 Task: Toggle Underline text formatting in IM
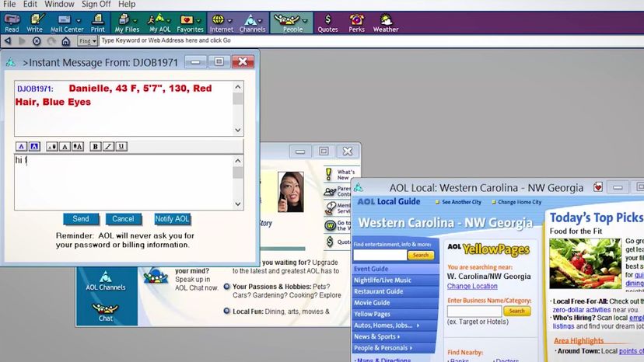point(121,147)
